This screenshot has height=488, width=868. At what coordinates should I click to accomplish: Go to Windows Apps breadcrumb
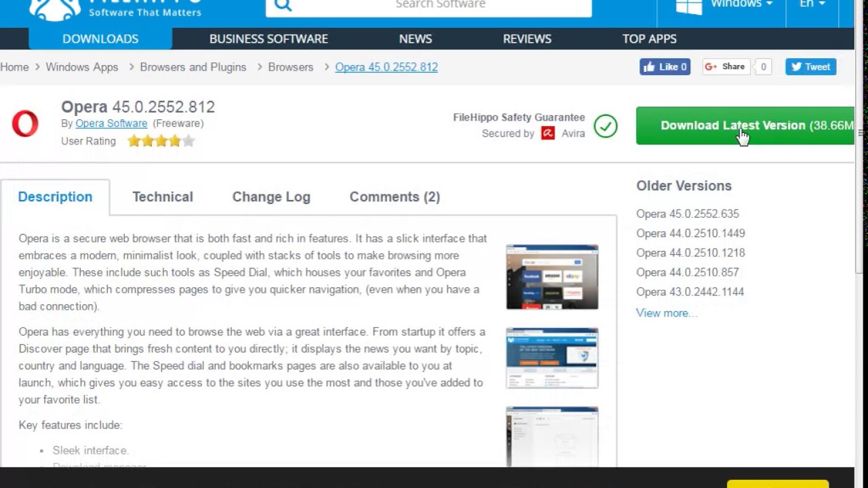82,67
